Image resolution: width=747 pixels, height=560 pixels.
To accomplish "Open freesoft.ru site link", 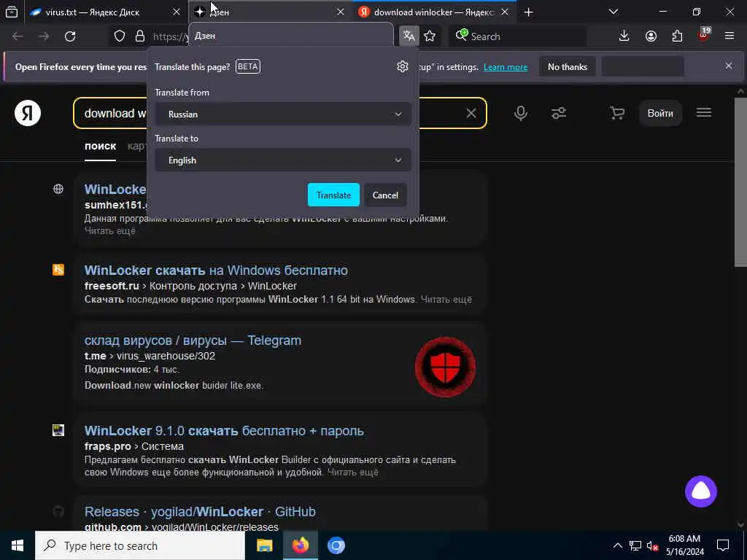I will tap(112, 286).
